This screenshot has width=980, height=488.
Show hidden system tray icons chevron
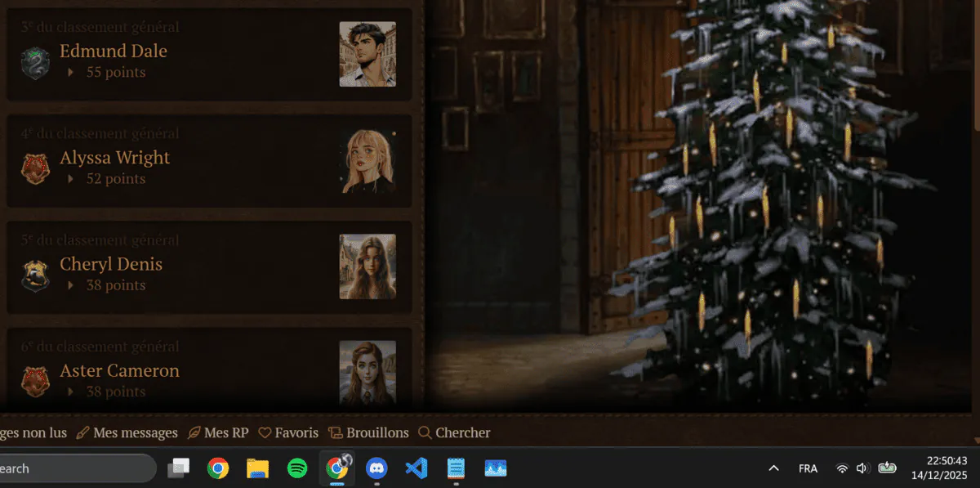pos(773,468)
